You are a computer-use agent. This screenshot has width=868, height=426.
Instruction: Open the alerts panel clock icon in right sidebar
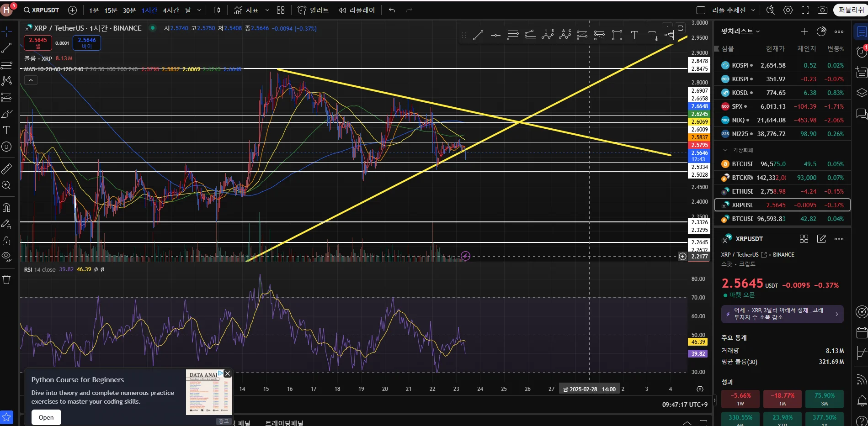[861, 52]
